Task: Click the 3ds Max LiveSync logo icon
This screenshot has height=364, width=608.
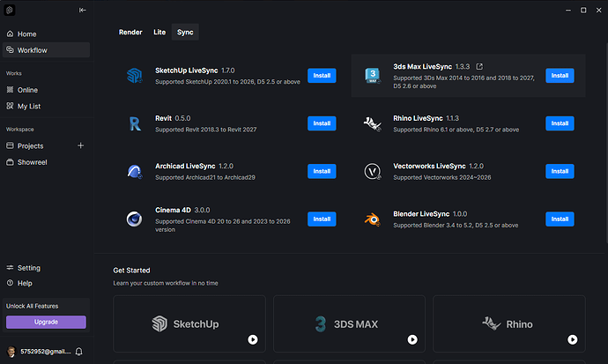Action: pyautogui.click(x=373, y=76)
